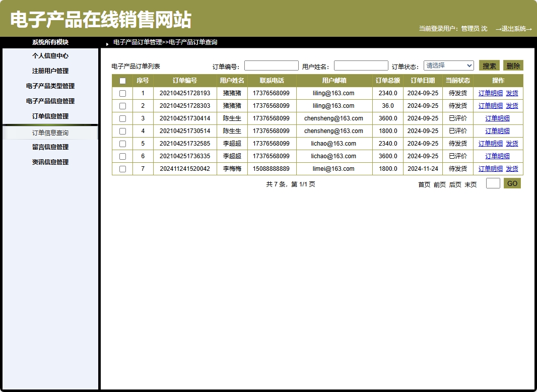Image resolution: width=537 pixels, height=392 pixels.
Task: Open 注册用户管理 module
Action: tap(50, 71)
